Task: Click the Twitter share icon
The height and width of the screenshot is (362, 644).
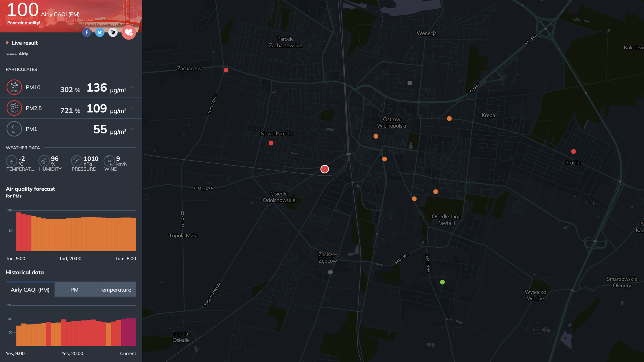Action: click(x=100, y=32)
